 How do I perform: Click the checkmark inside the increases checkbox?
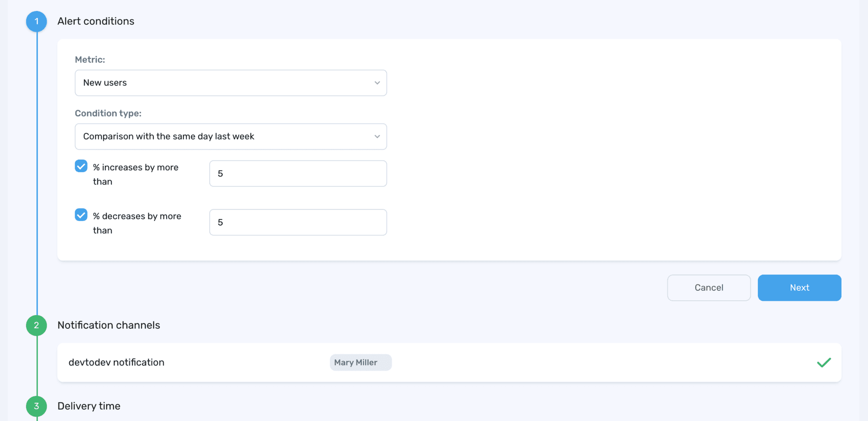81,166
